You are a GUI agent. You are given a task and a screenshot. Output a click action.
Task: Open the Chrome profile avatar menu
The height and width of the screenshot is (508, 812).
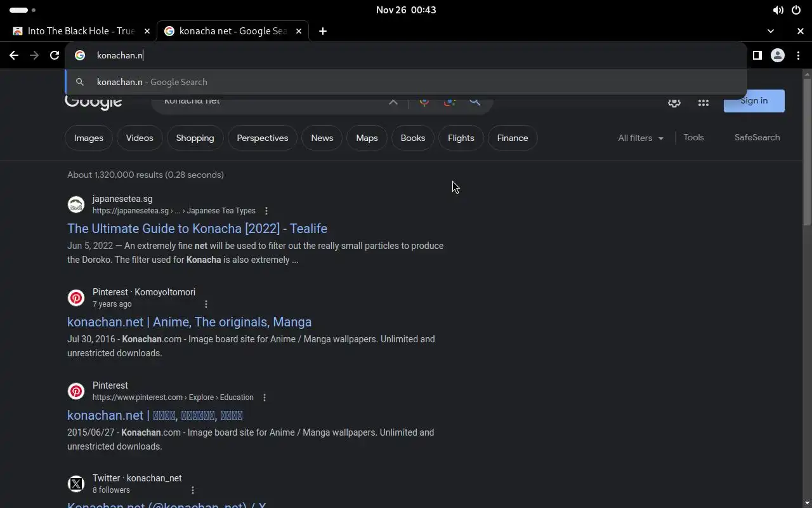(778, 55)
